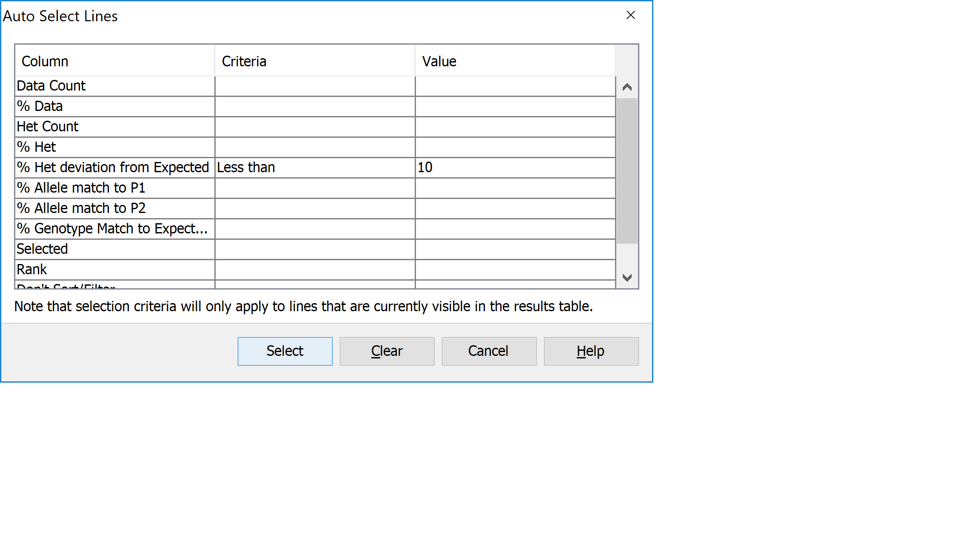Select % Genotype Match to Expect... row
Viewport: 980px width, 551px height.
115,229
